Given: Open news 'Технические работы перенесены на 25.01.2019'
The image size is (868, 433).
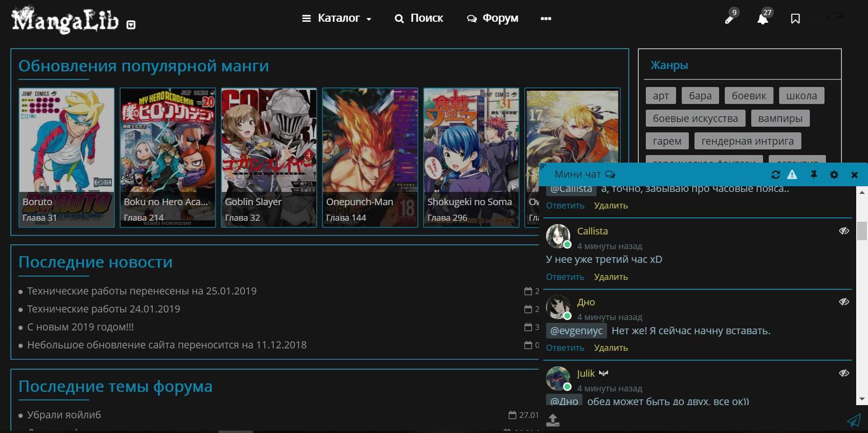Looking at the screenshot, I should coord(142,291).
